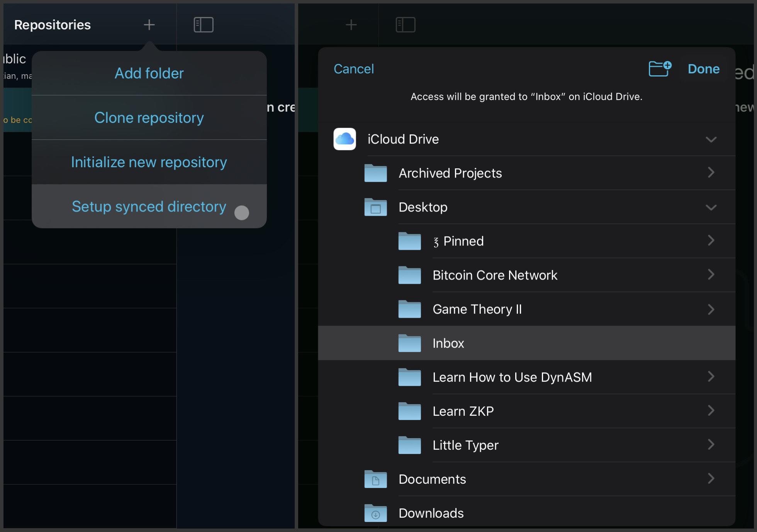Image resolution: width=757 pixels, height=532 pixels.
Task: Select Initialize new repository
Action: pyautogui.click(x=149, y=162)
